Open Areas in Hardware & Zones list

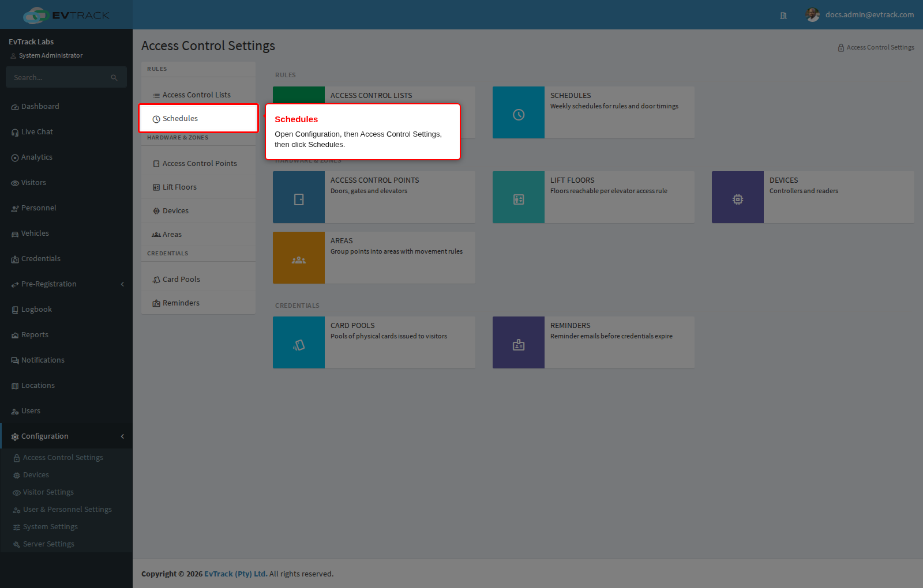tap(198, 235)
